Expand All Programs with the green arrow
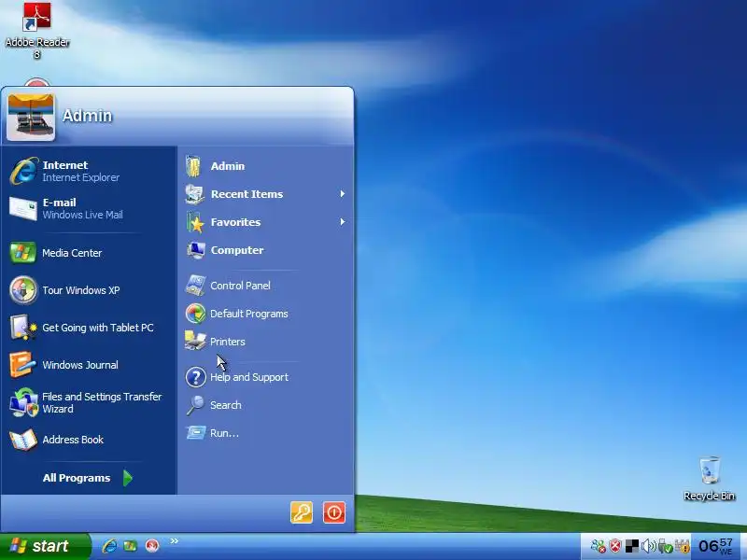This screenshot has height=560, width=747. [128, 478]
